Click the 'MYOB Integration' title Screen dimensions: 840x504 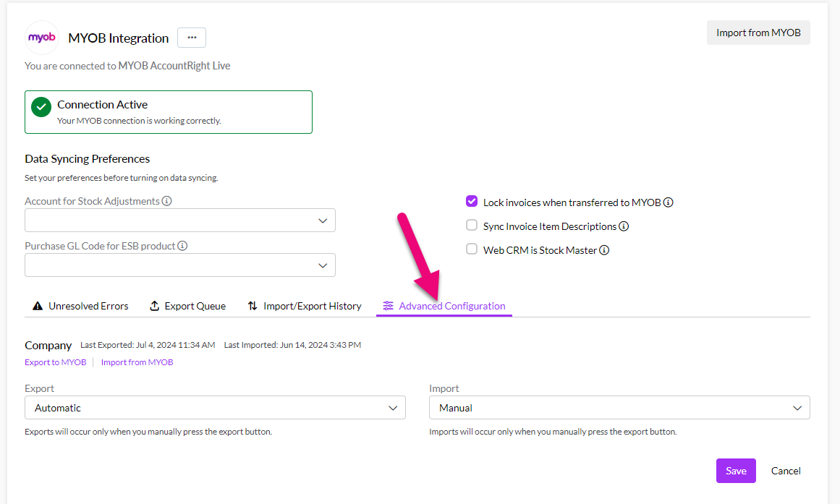[119, 38]
